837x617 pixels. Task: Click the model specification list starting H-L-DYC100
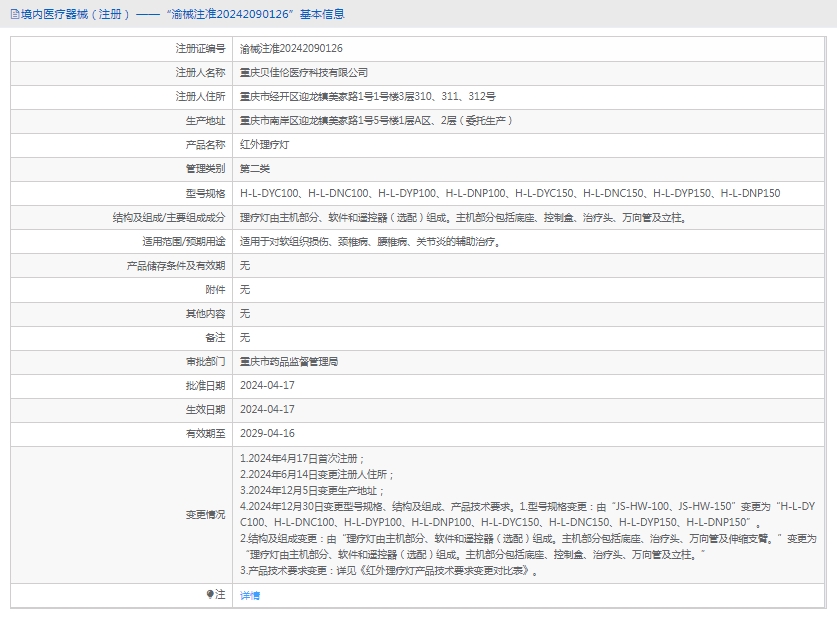510,193
